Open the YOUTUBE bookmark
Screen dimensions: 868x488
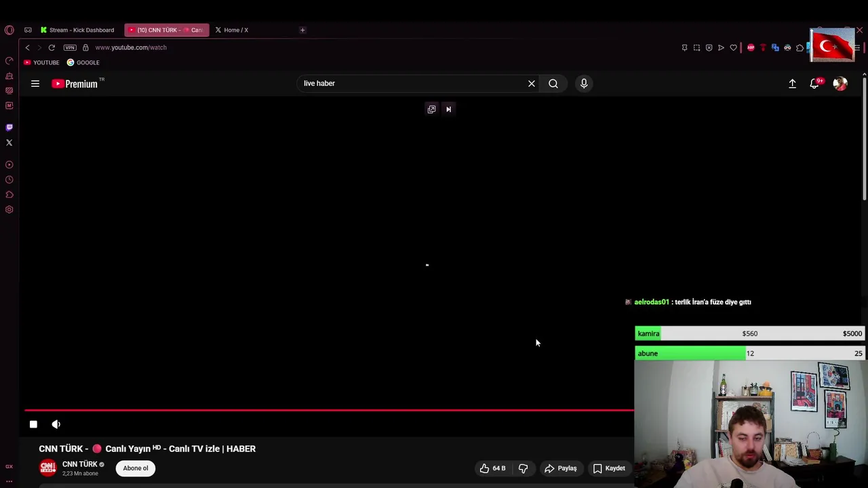click(x=41, y=62)
